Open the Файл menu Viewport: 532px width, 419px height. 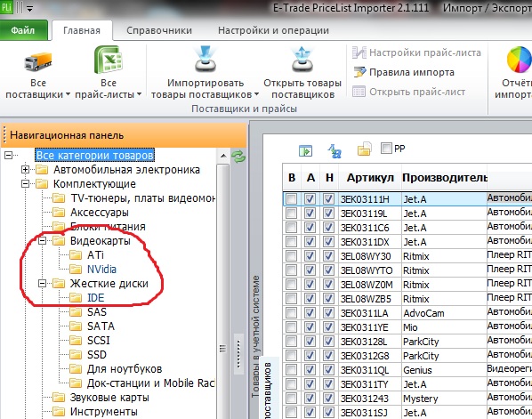coord(23,30)
